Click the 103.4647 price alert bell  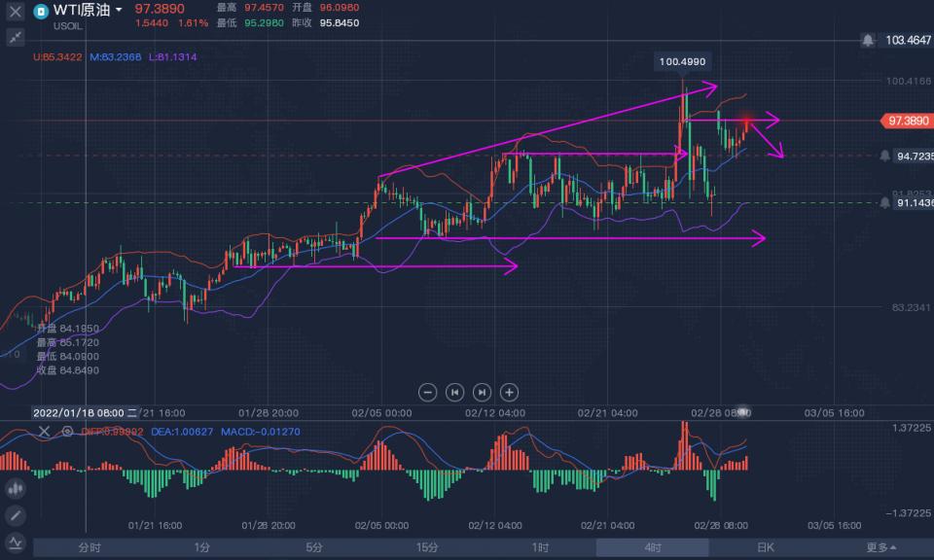(868, 40)
